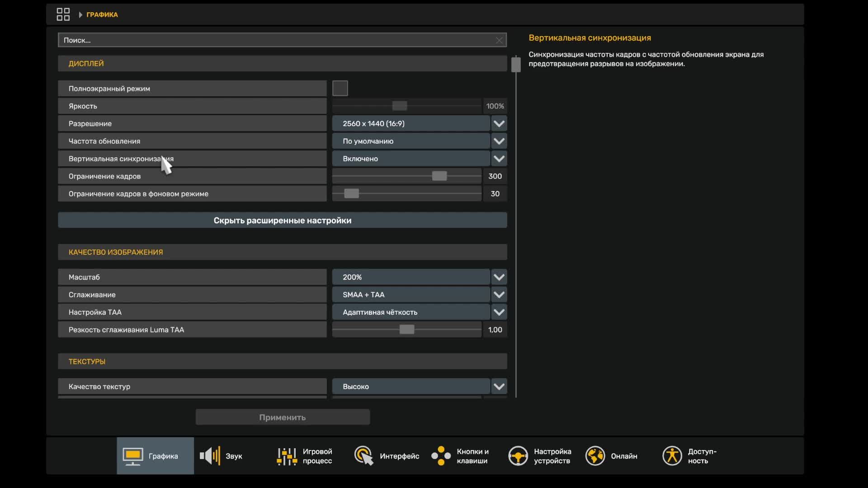Select the Частота обновления setting label
The height and width of the screenshot is (488, 868).
pos(104,141)
